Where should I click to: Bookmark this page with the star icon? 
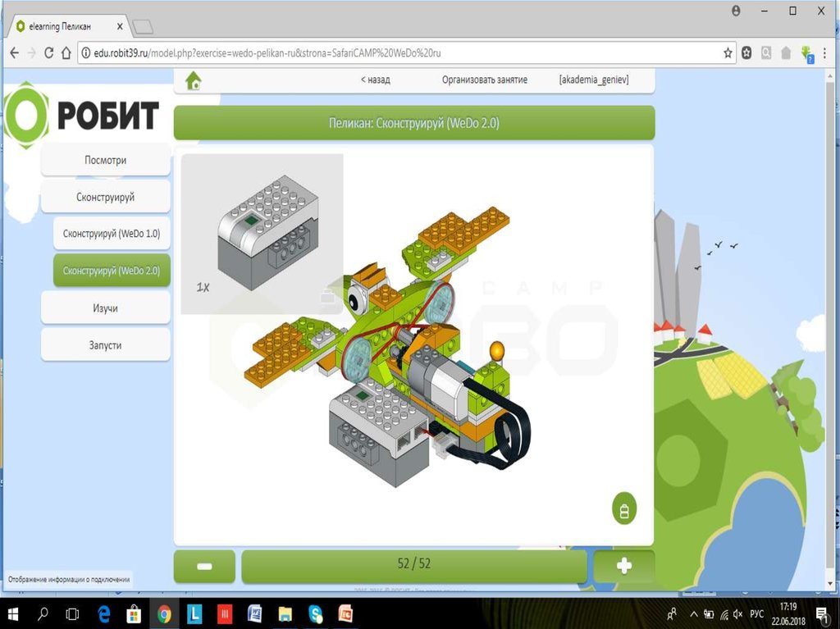728,52
